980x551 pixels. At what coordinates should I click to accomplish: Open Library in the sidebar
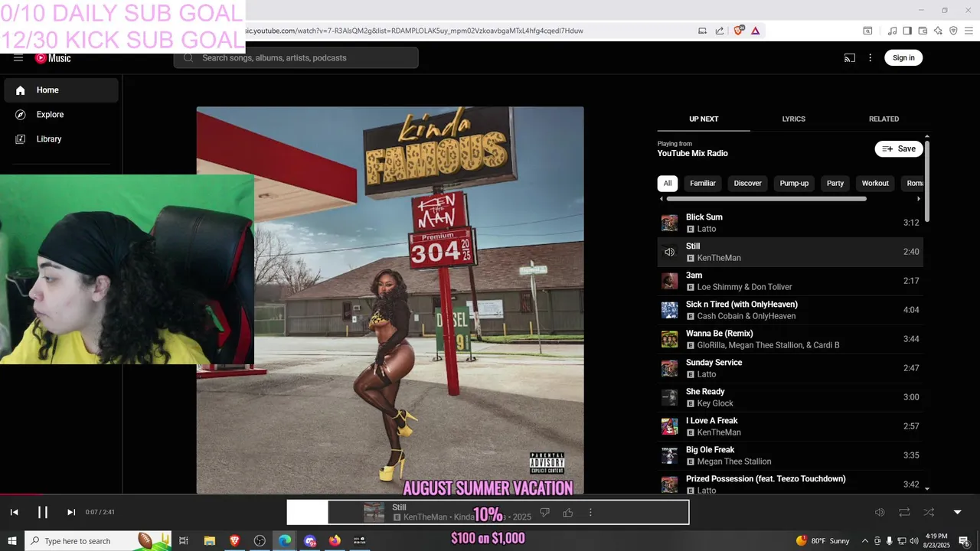pyautogui.click(x=61, y=139)
